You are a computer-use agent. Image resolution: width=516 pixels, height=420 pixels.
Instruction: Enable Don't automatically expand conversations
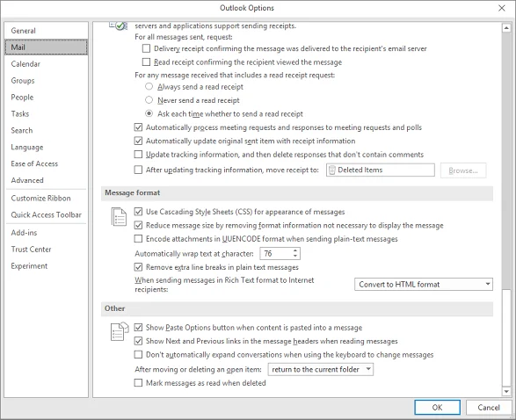click(138, 355)
